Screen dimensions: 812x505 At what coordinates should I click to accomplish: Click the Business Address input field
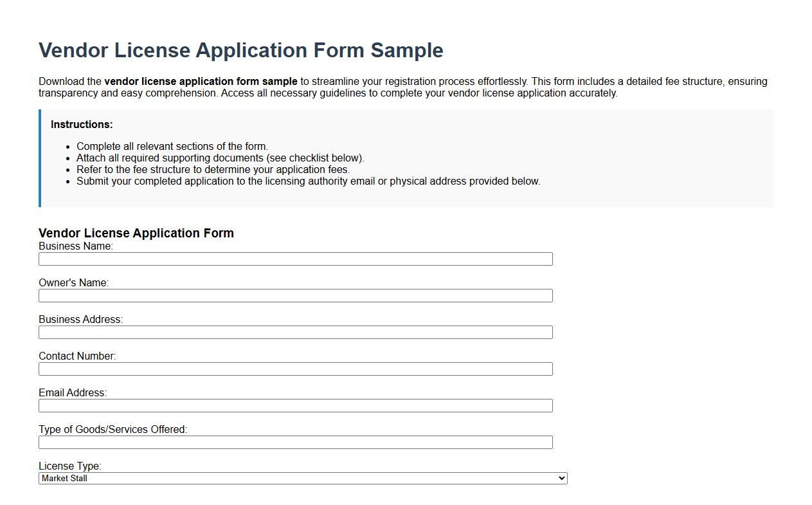296,332
